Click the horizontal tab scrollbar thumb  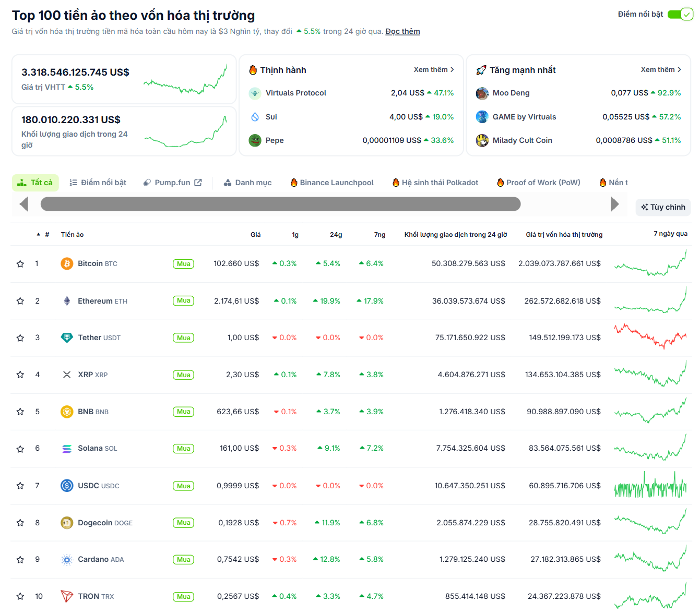click(x=281, y=204)
